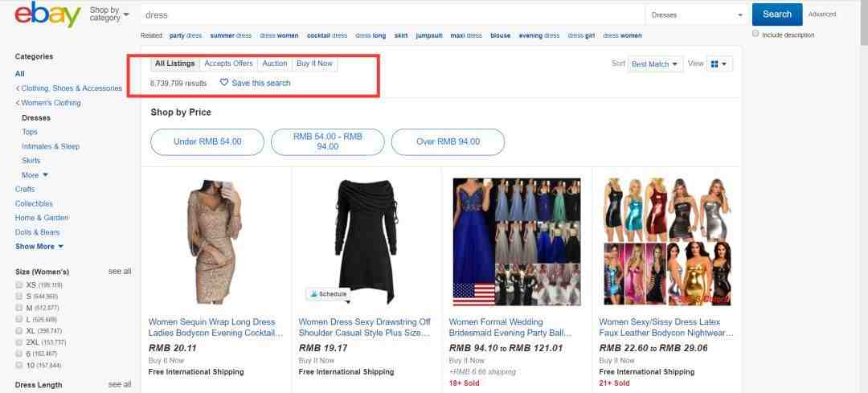Filter by Under RMB 54.00
The image size is (868, 393).
(x=207, y=141)
